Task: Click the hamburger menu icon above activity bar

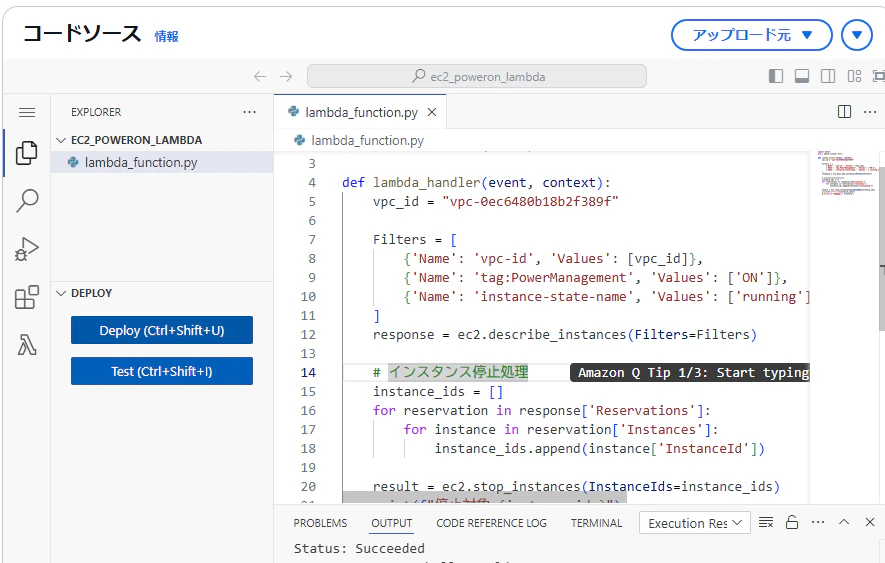Action: 27,112
